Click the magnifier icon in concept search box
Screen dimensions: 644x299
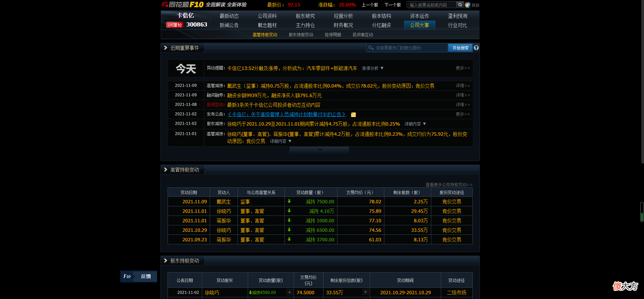371,48
